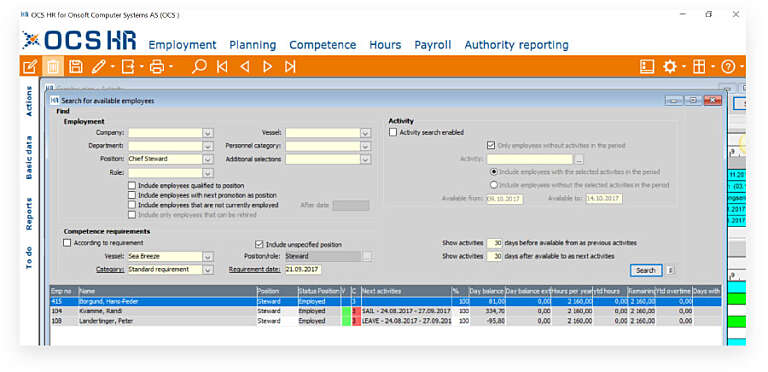Screen dimensions: 768x372
Task: Expand the Department dropdown
Action: pyautogui.click(x=208, y=146)
